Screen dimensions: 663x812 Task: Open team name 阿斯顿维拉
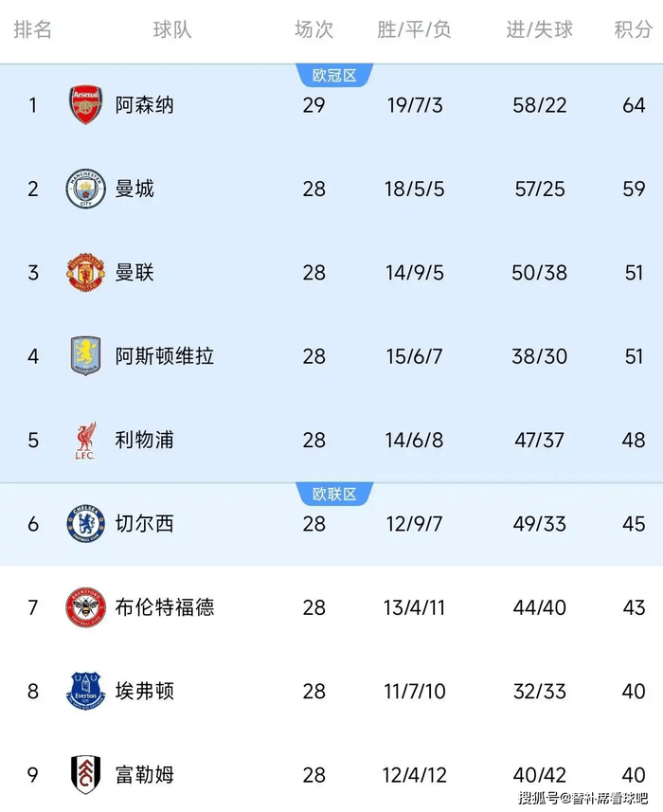click(165, 356)
